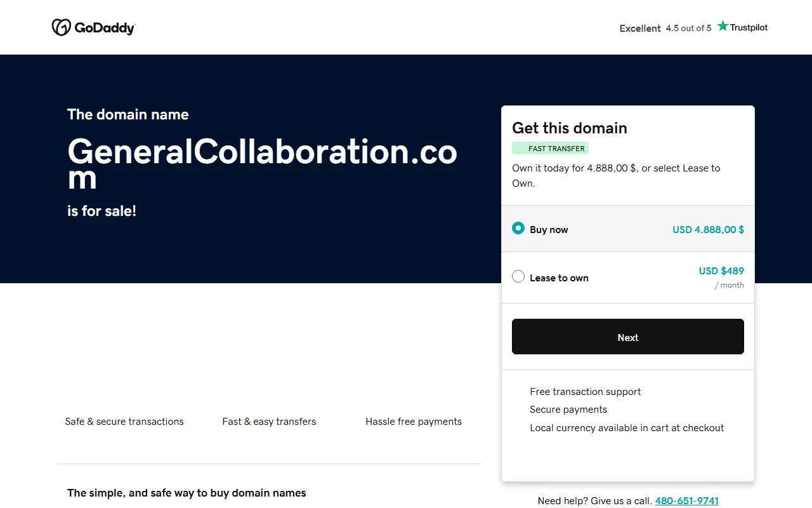The height and width of the screenshot is (508, 812).
Task: Click the simple and safe way heading
Action: click(x=187, y=493)
